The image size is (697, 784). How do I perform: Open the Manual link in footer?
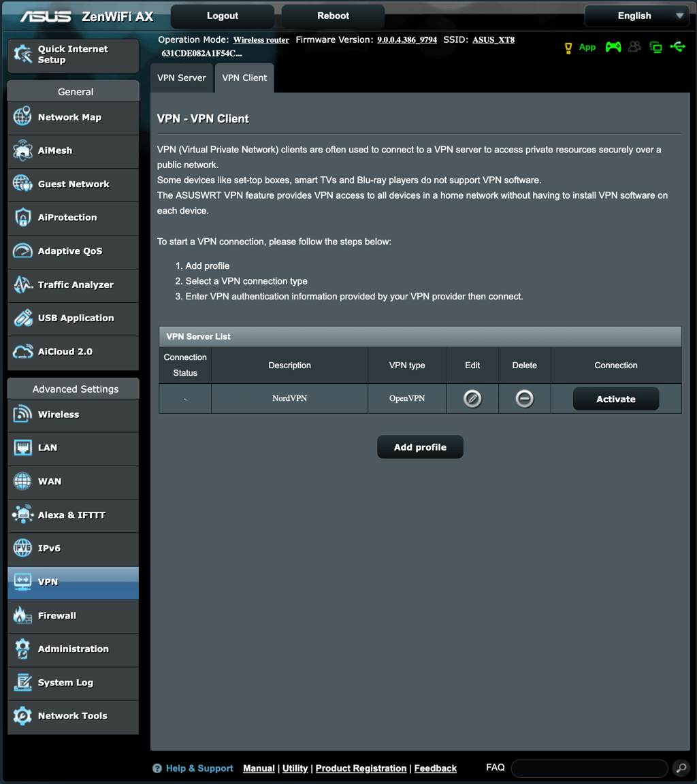click(x=259, y=768)
